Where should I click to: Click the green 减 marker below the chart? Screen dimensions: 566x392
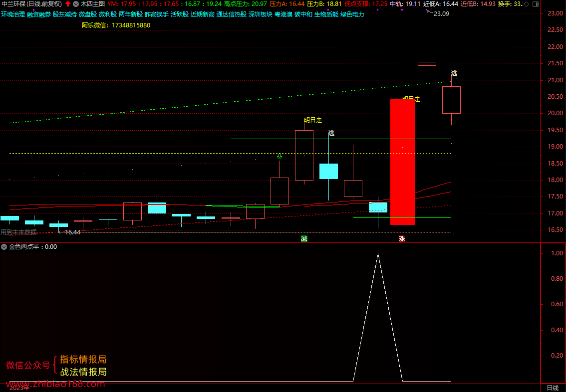(304, 239)
